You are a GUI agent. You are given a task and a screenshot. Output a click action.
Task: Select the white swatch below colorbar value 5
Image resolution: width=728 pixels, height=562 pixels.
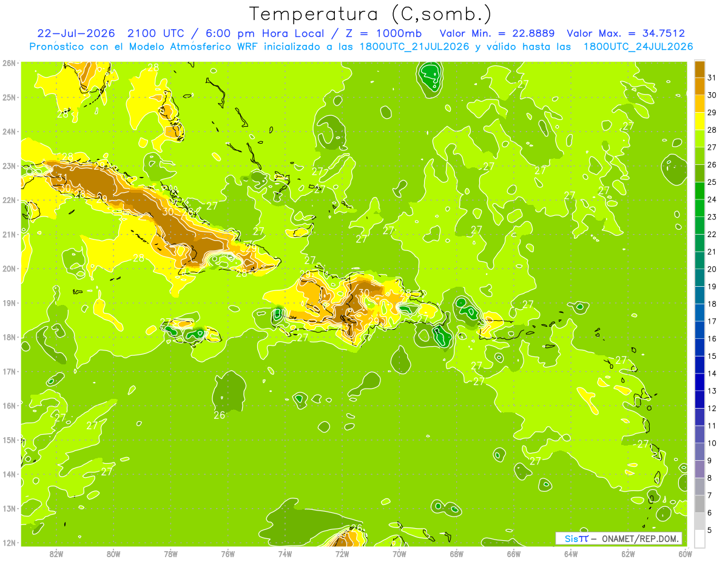click(x=700, y=538)
